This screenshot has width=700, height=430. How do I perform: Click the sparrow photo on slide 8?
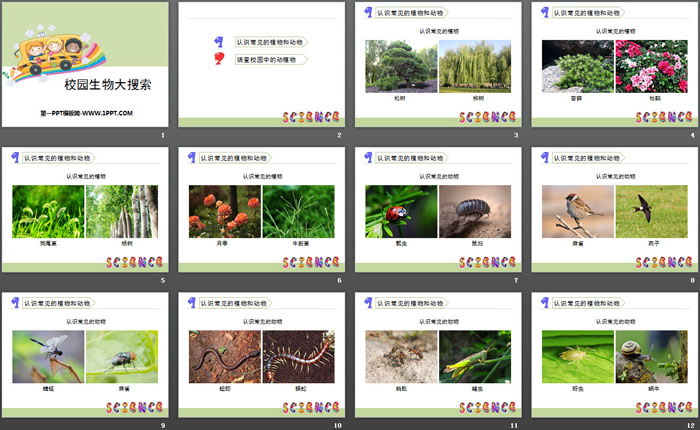click(578, 212)
